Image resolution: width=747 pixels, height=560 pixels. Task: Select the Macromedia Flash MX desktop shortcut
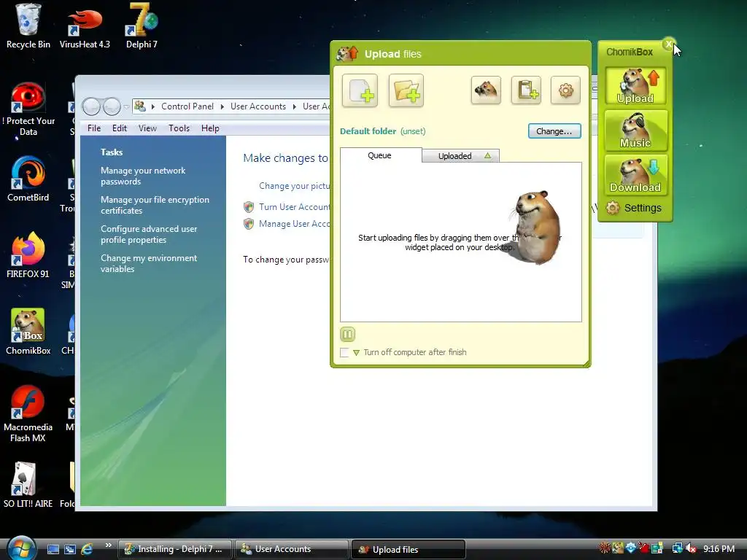[x=28, y=413]
